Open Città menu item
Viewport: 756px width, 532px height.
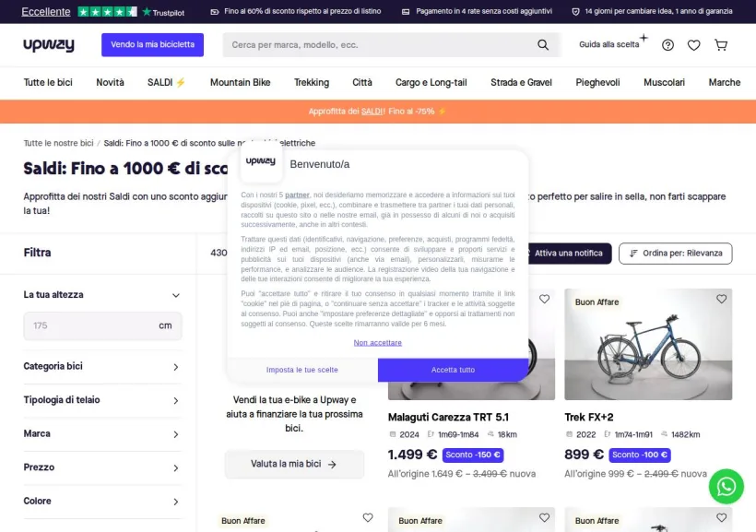click(362, 82)
